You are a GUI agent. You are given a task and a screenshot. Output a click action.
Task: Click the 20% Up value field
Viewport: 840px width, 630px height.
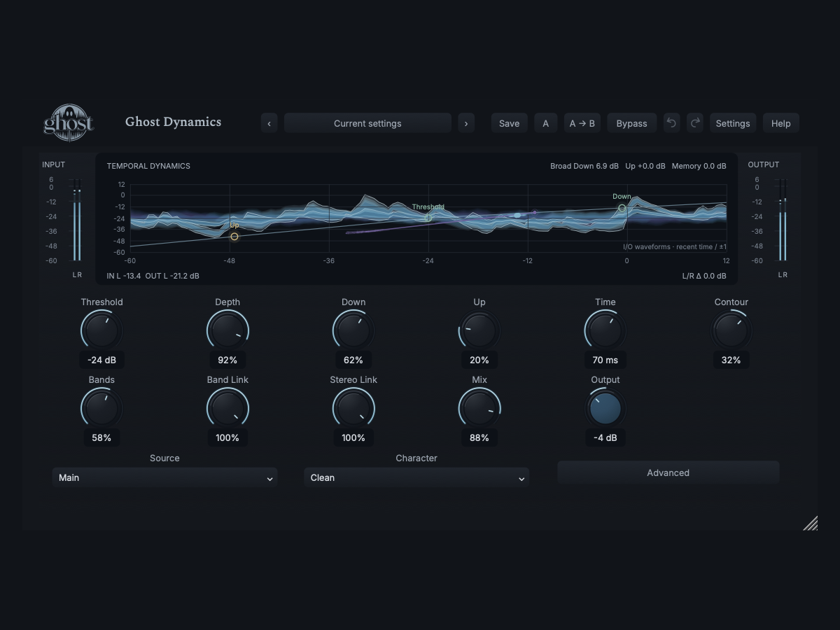pyautogui.click(x=479, y=360)
